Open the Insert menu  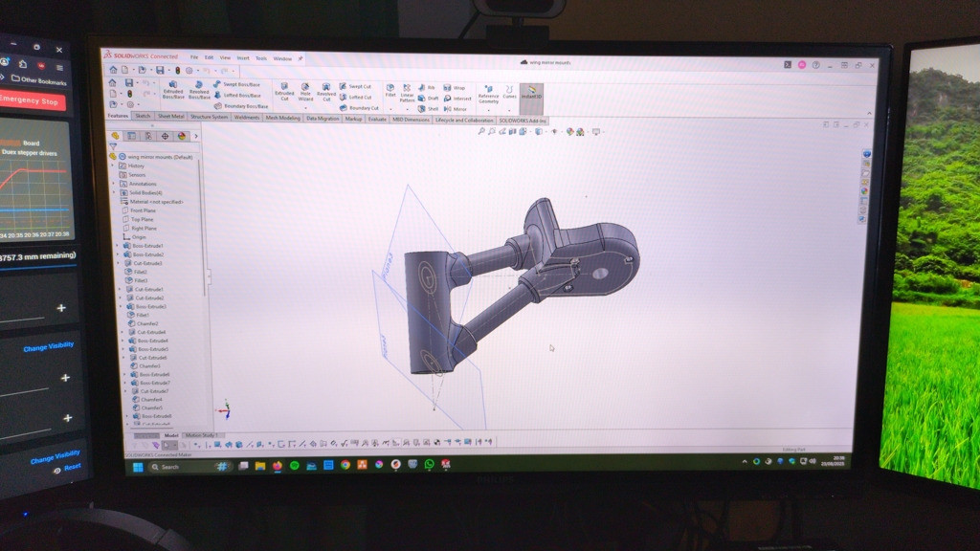(242, 58)
